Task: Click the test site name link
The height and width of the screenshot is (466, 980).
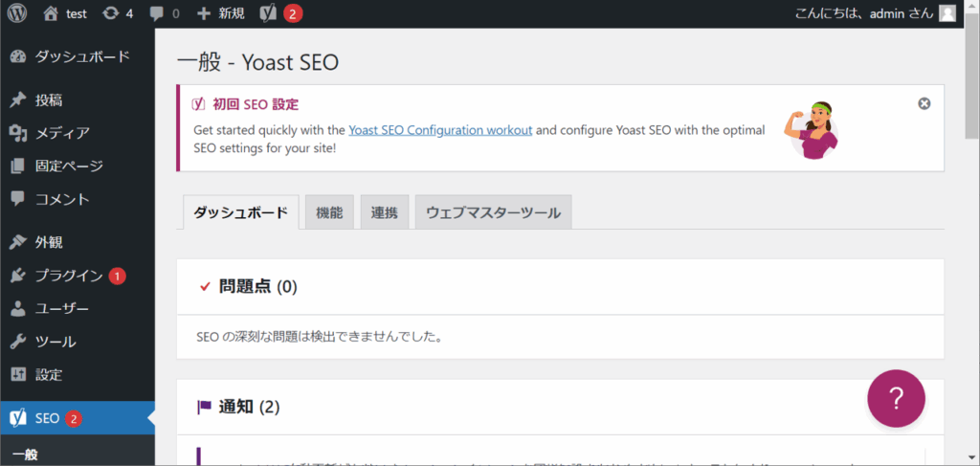Action: pos(77,13)
